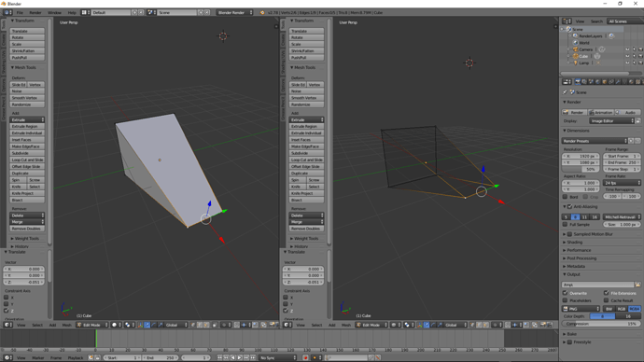Open the File menu
The image size is (644, 362).
click(x=20, y=13)
